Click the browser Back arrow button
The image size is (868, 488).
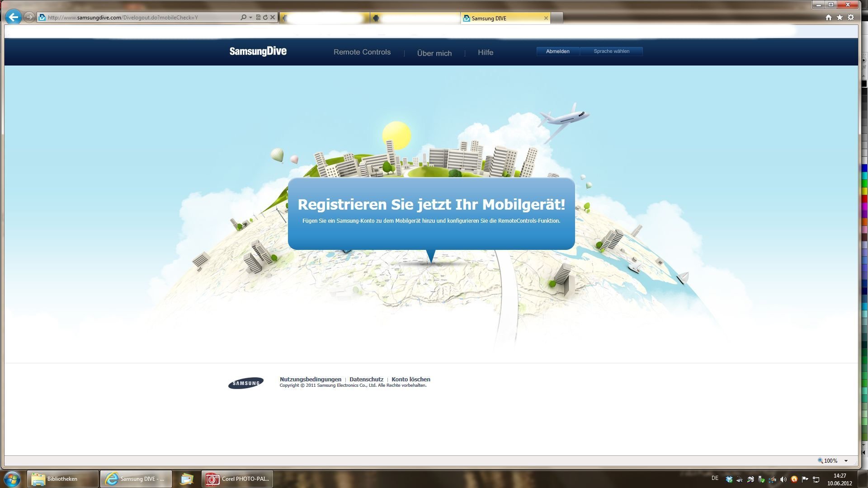point(14,17)
